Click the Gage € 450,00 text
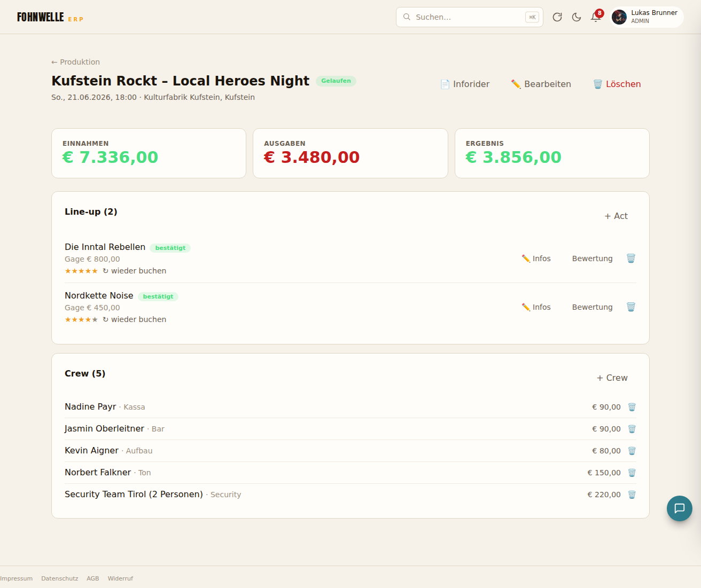The width and height of the screenshot is (701, 588). 92,308
